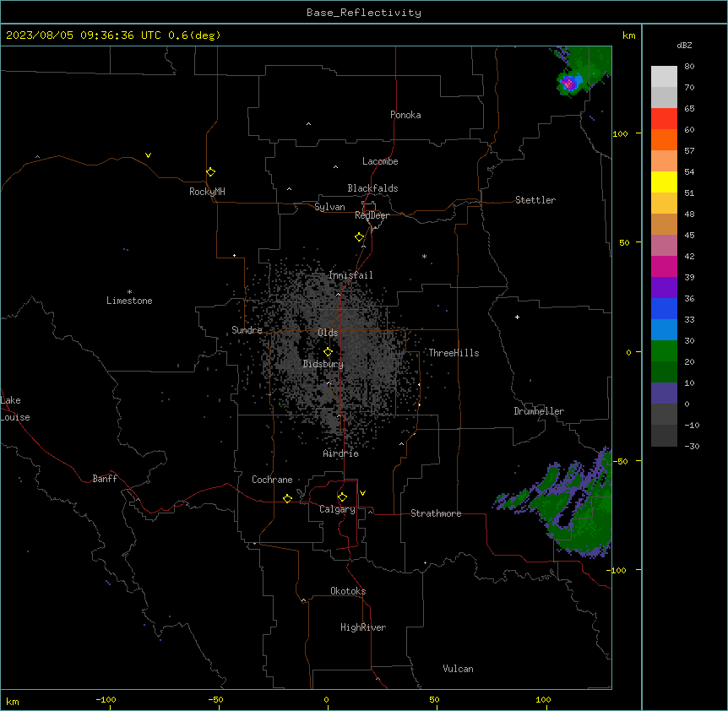The image size is (728, 711).
Task: Click the ThreeHills label
Action: pyautogui.click(x=454, y=353)
